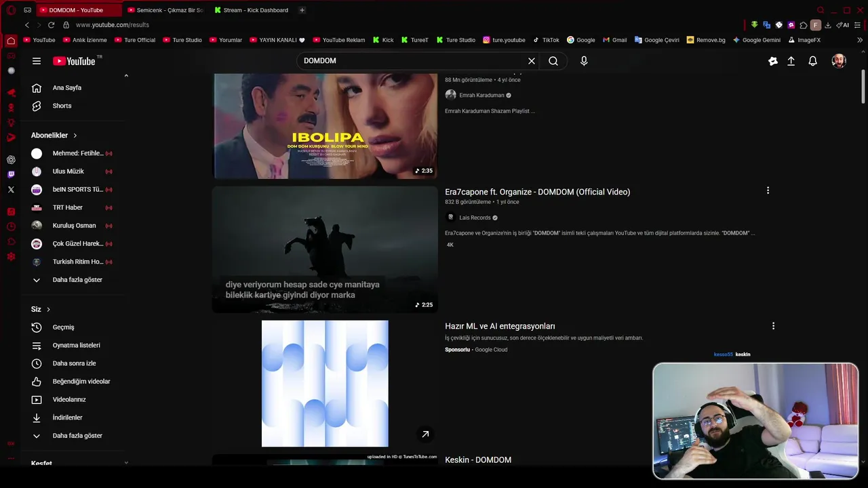Screen dimensions: 868x488
Task: Open more options for the Era7capone DOMDOM video
Action: pyautogui.click(x=768, y=190)
